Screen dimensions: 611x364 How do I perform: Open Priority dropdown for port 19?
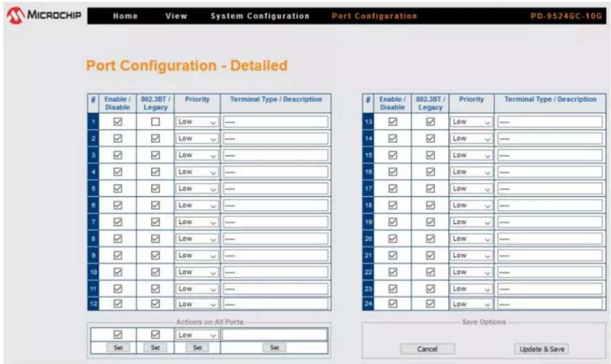pyautogui.click(x=471, y=222)
